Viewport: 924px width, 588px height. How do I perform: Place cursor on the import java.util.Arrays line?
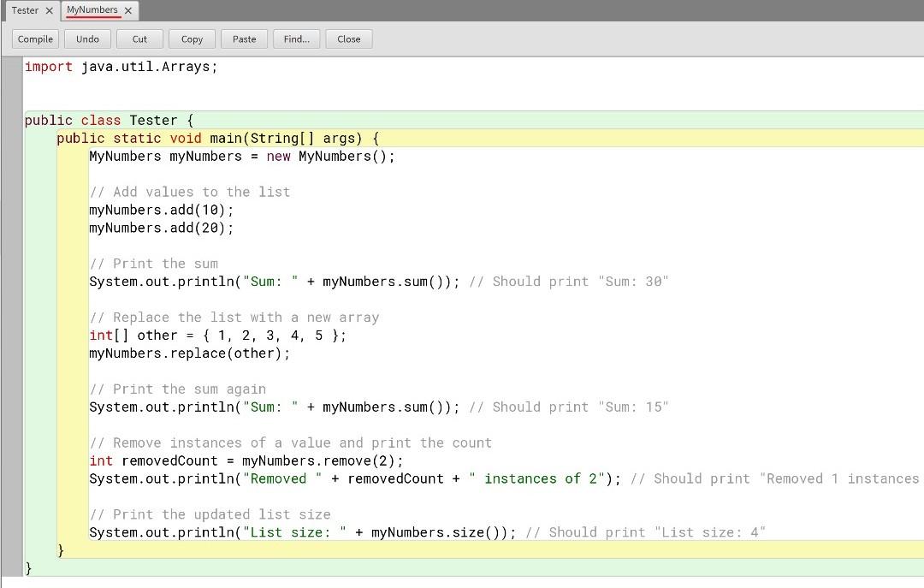click(x=120, y=66)
